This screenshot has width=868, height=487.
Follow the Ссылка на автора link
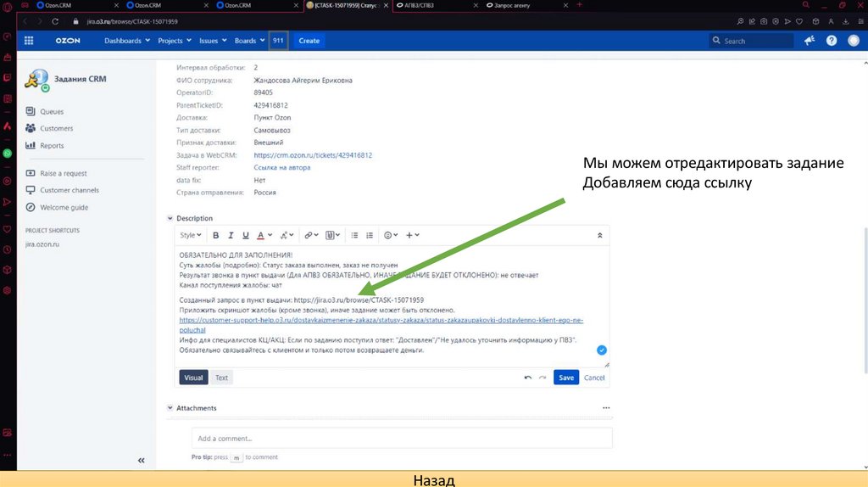281,167
